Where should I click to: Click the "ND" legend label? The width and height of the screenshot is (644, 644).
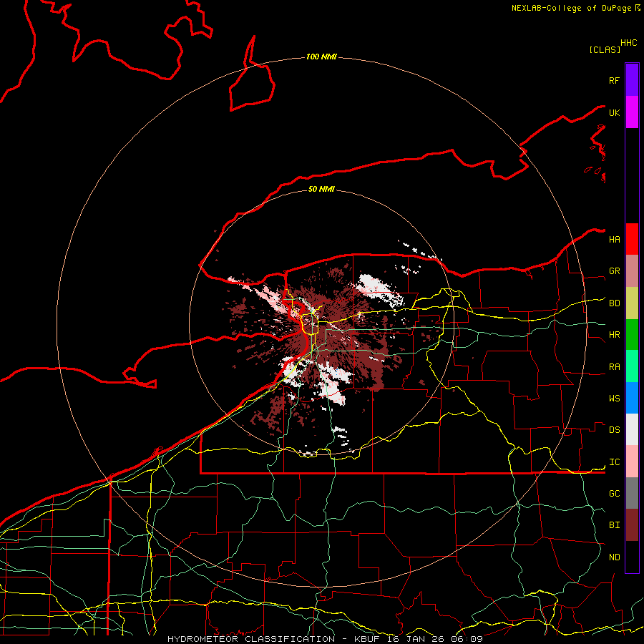tap(614, 557)
